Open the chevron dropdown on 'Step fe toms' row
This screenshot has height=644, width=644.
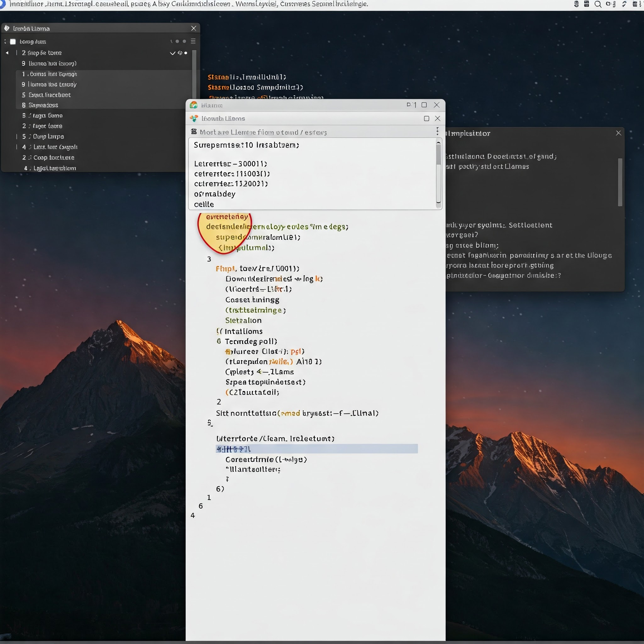[173, 53]
